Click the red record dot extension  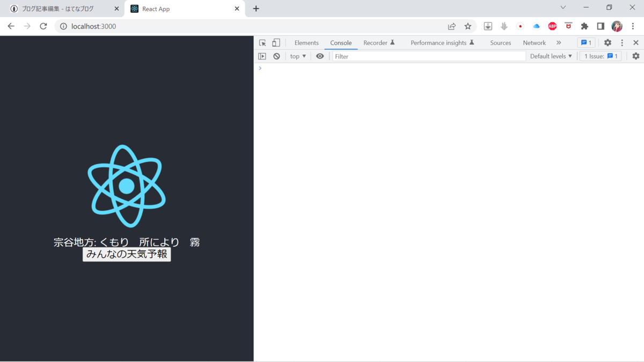coord(520,26)
